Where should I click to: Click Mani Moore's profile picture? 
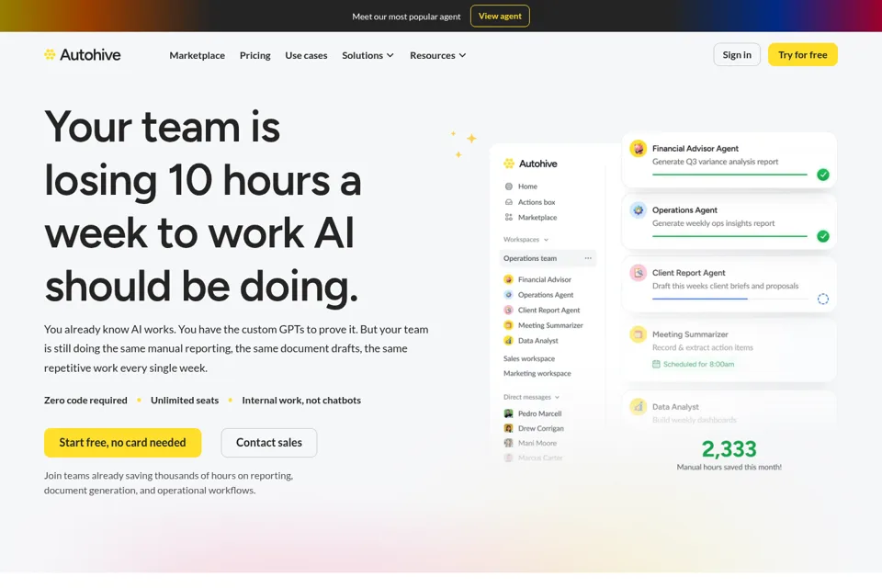click(508, 443)
